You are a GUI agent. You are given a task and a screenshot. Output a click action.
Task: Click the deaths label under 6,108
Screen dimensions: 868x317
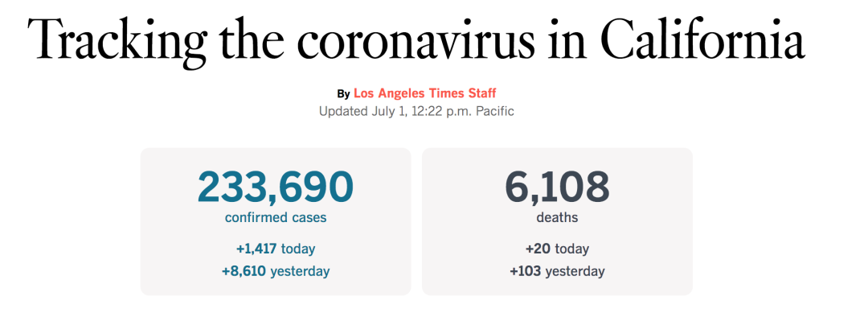click(557, 218)
